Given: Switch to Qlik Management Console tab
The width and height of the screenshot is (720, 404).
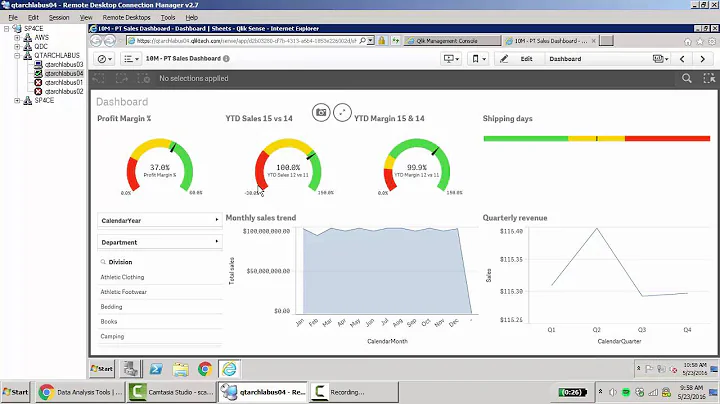Looking at the screenshot, I should click(452, 41).
